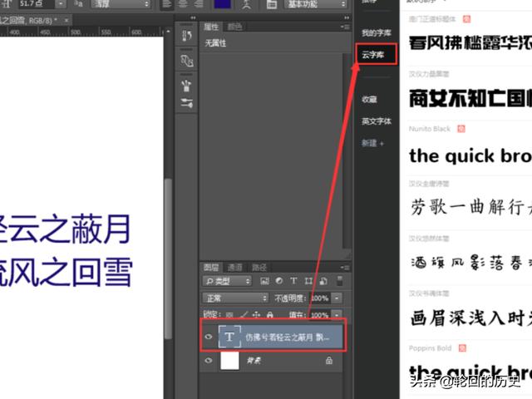Switch to the 通道 channels tab
532x399 pixels.
[235, 267]
